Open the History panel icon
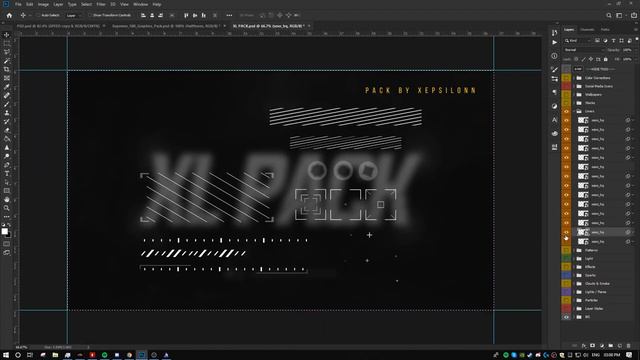 pyautogui.click(x=554, y=33)
